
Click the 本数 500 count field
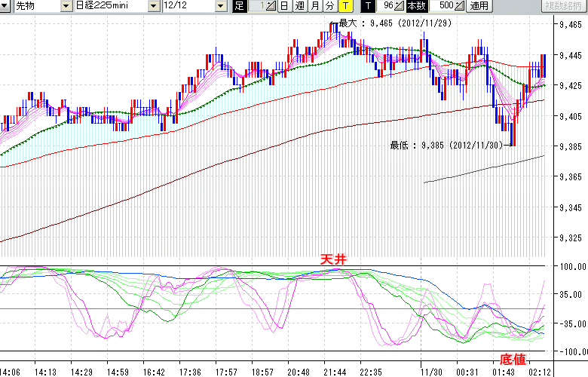tap(446, 6)
